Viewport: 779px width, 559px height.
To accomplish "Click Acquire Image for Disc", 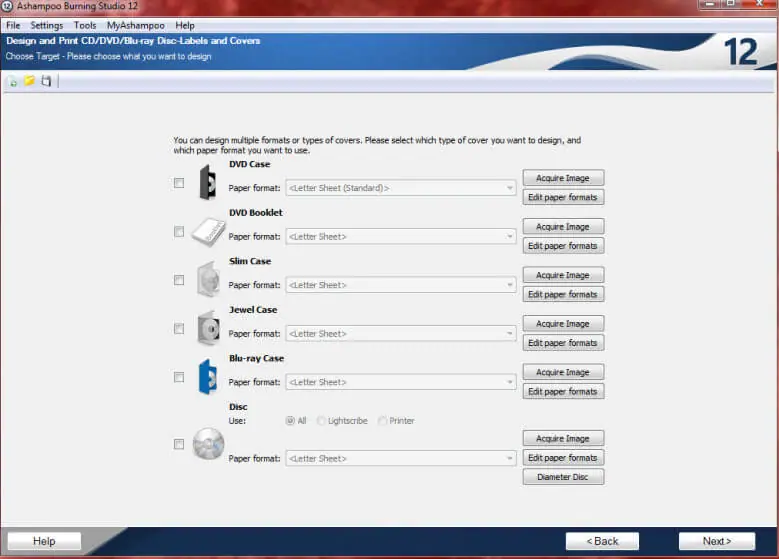I will tap(563, 438).
